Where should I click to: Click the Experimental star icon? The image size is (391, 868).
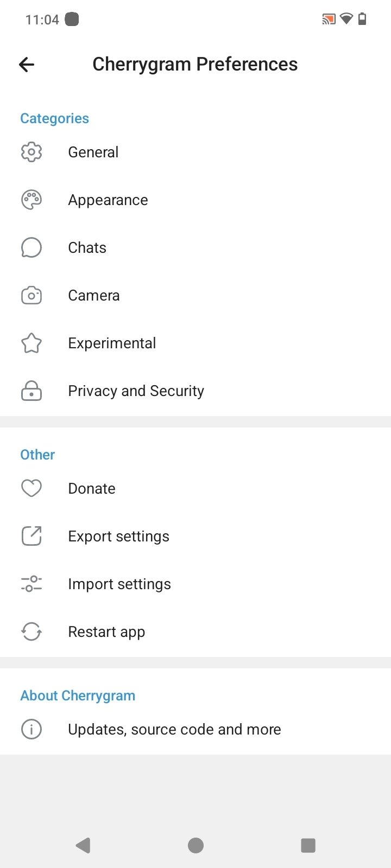(x=31, y=343)
